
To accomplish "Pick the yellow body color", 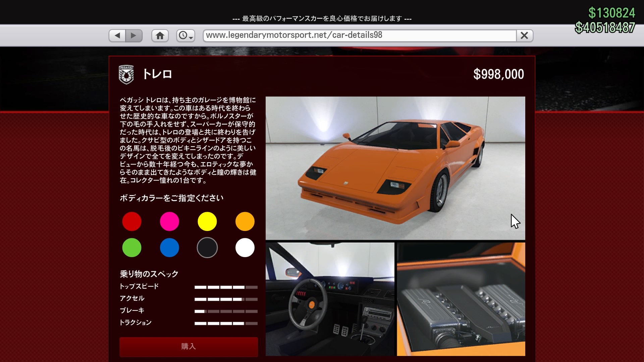I will point(207,222).
